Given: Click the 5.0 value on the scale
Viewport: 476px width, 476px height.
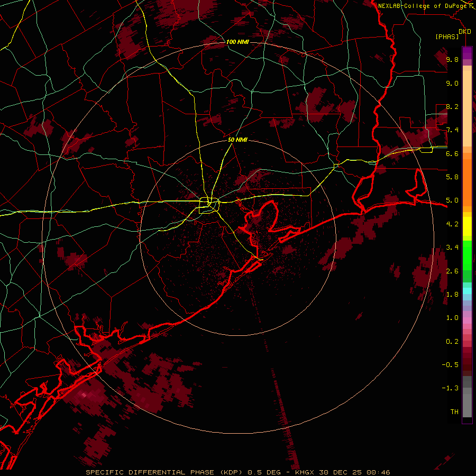Looking at the screenshot, I should coord(452,200).
